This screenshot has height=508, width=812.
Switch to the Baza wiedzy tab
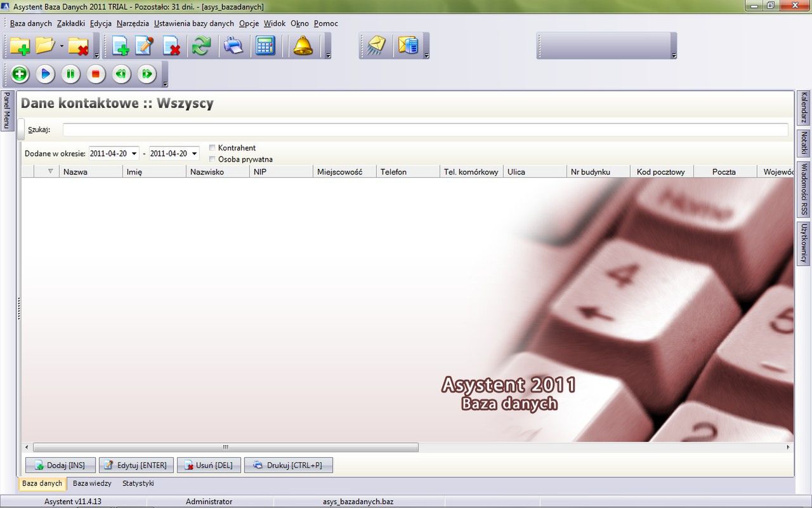tap(92, 483)
